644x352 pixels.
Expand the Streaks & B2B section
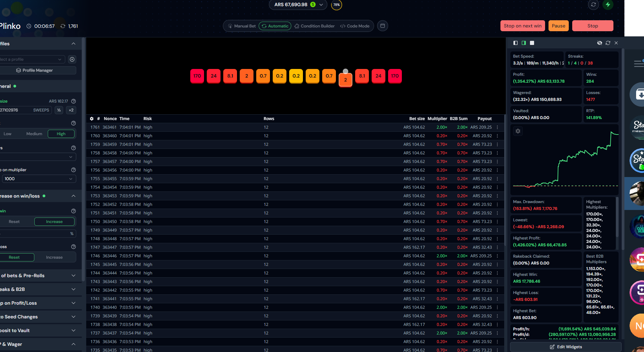pyautogui.click(x=38, y=289)
